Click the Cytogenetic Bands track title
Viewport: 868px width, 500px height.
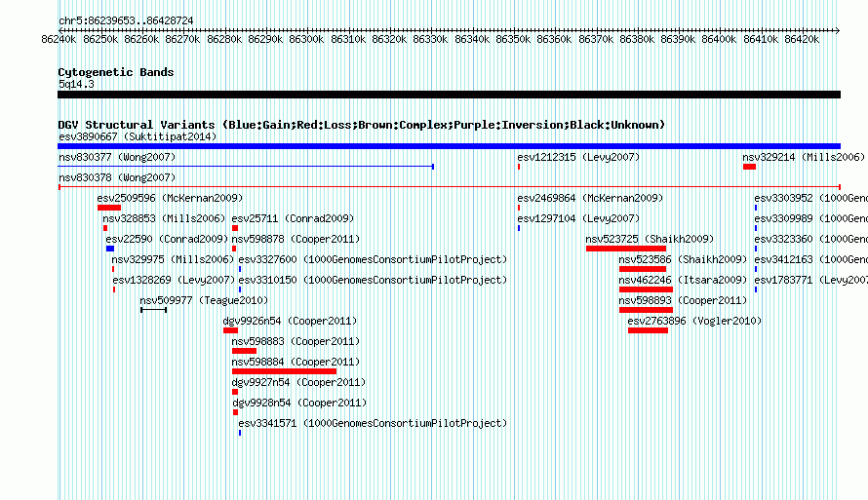pos(116,72)
